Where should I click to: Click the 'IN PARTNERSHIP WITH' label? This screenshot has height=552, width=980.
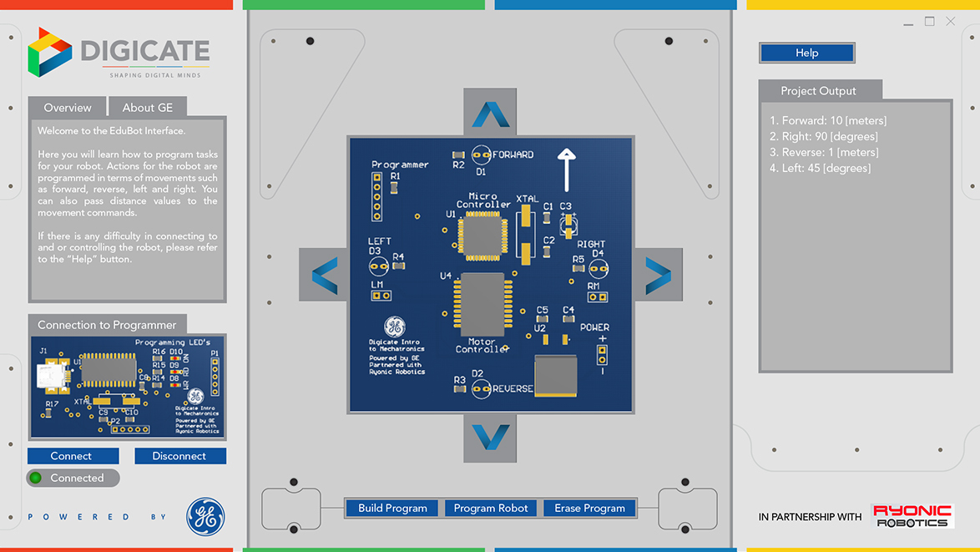coord(810,517)
